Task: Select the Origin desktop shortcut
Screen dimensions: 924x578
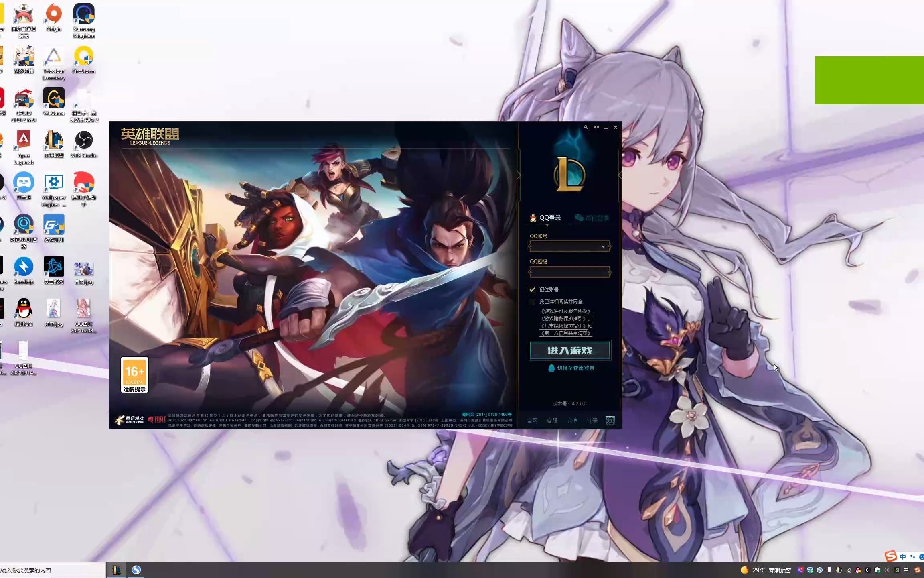Action: pyautogui.click(x=54, y=18)
